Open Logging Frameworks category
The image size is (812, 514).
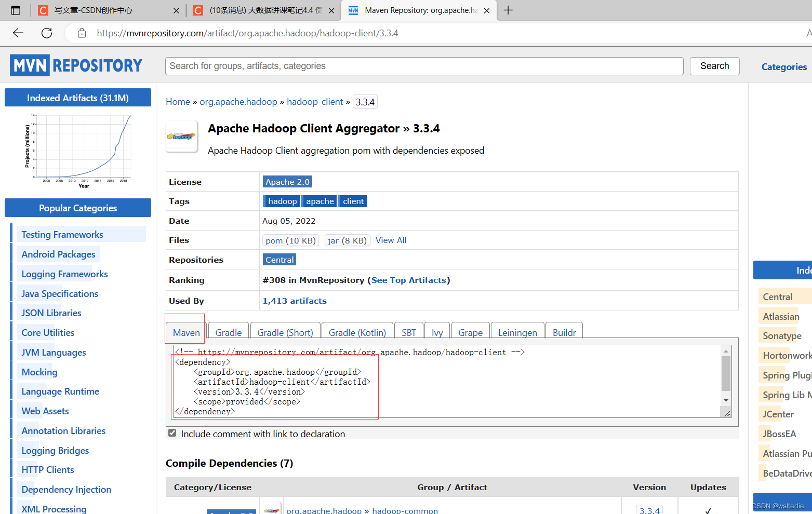[64, 274]
